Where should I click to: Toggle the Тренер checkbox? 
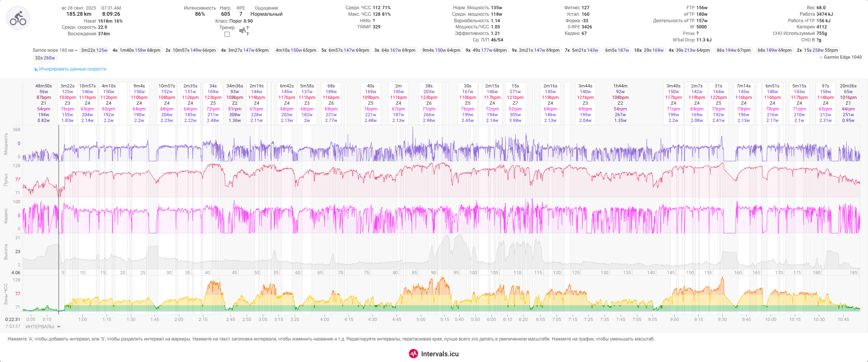227,34
